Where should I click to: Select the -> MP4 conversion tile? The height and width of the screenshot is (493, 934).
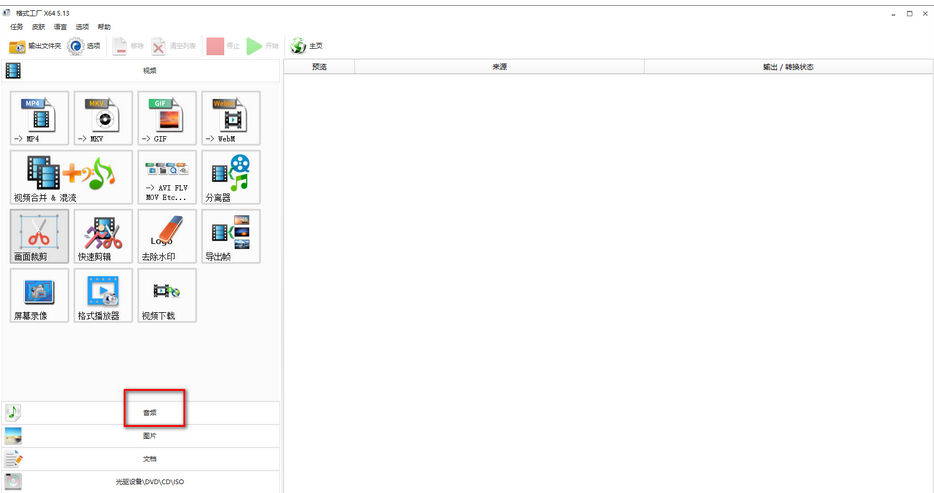click(x=39, y=118)
